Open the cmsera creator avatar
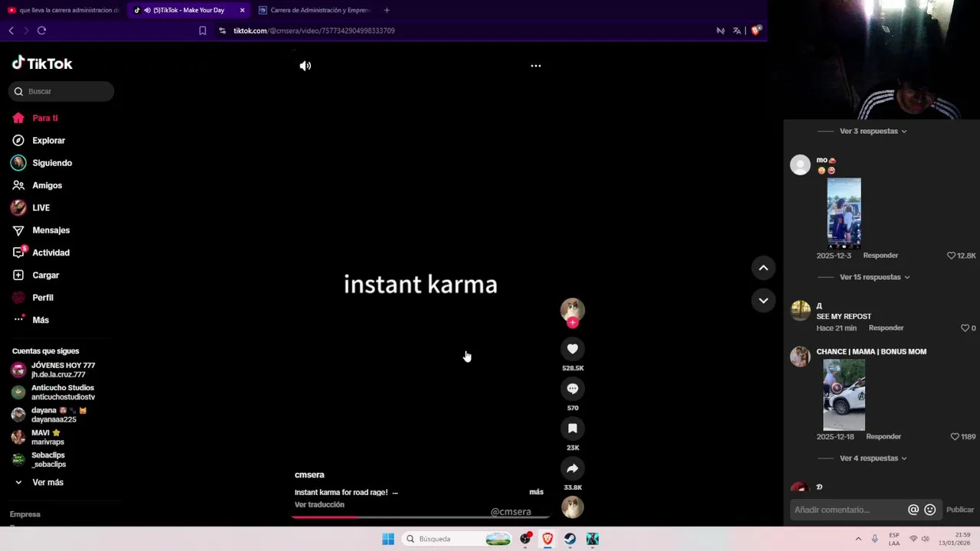 [x=573, y=309]
